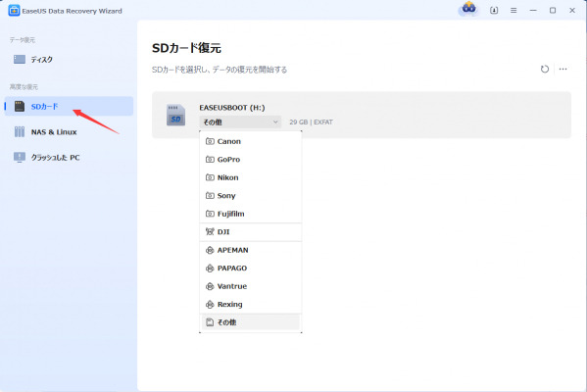
Task: Click the download/import icon in title bar
Action: (494, 11)
